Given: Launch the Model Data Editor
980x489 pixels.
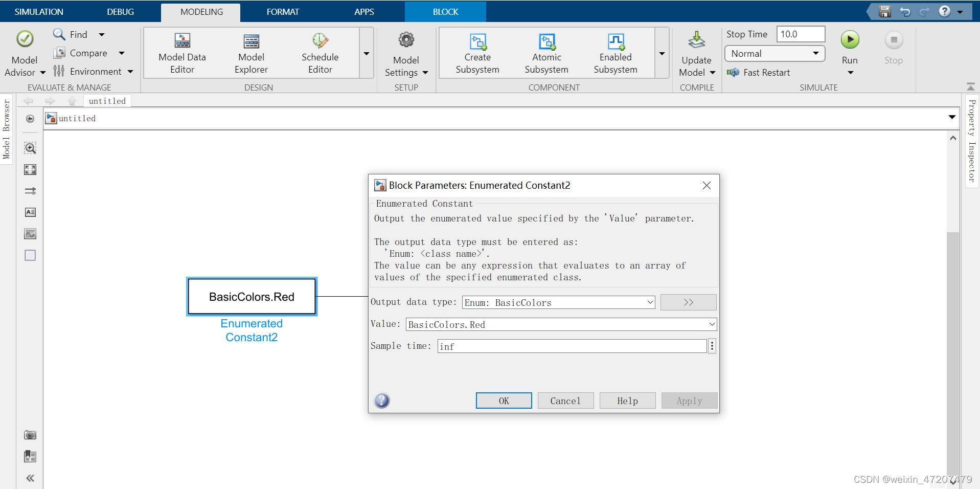Looking at the screenshot, I should point(182,53).
